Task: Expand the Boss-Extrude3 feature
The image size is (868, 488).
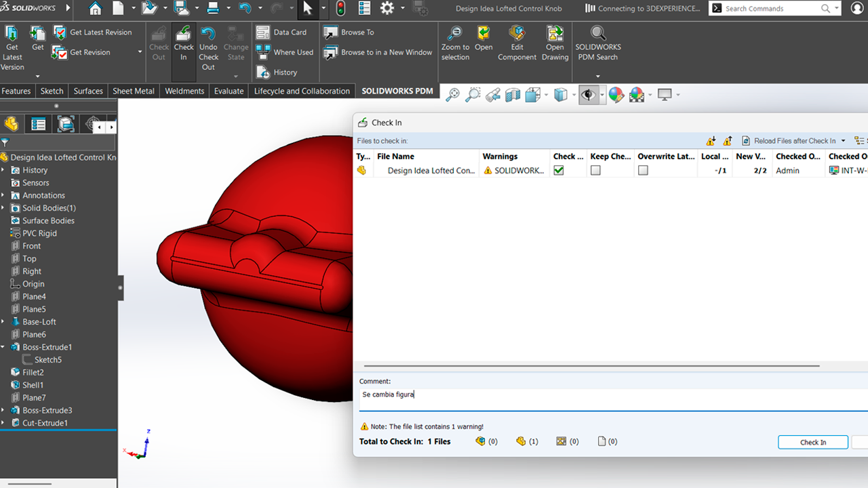Action: click(x=3, y=410)
